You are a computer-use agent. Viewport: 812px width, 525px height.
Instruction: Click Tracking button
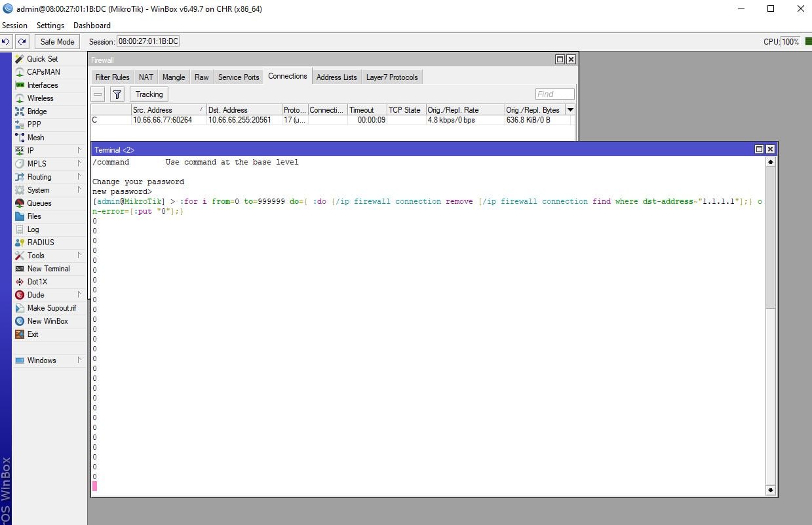pos(149,94)
